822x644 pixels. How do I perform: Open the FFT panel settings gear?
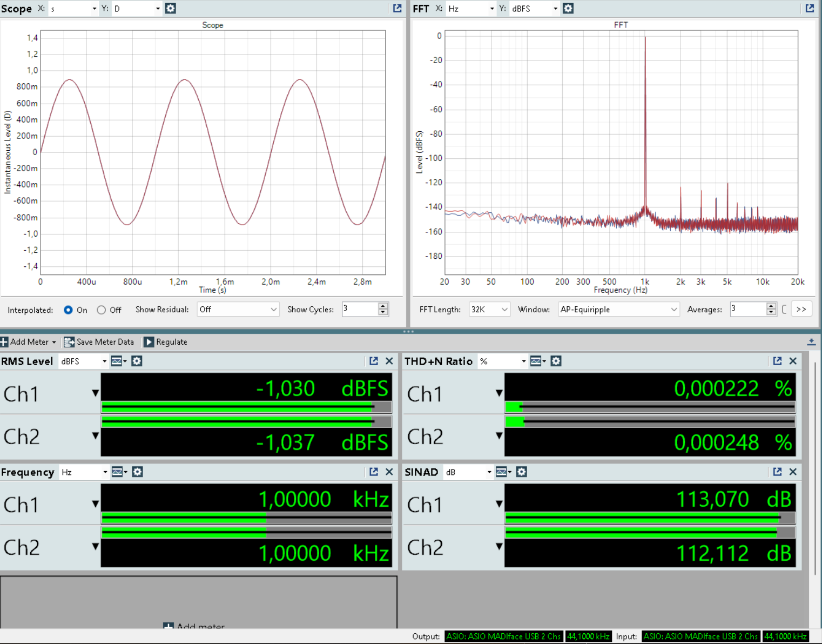pos(568,8)
